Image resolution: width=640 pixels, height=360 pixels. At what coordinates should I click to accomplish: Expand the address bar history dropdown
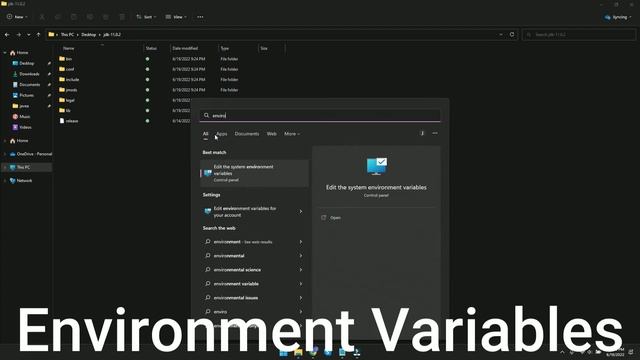[x=501, y=35]
